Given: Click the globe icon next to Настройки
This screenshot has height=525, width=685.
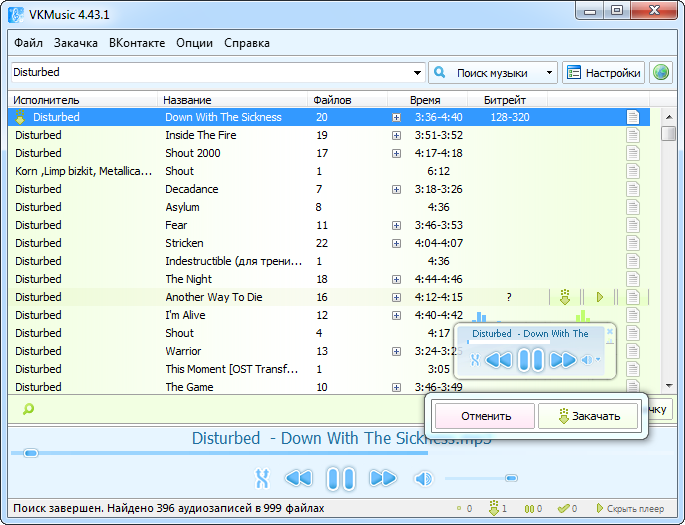Looking at the screenshot, I should pos(661,72).
